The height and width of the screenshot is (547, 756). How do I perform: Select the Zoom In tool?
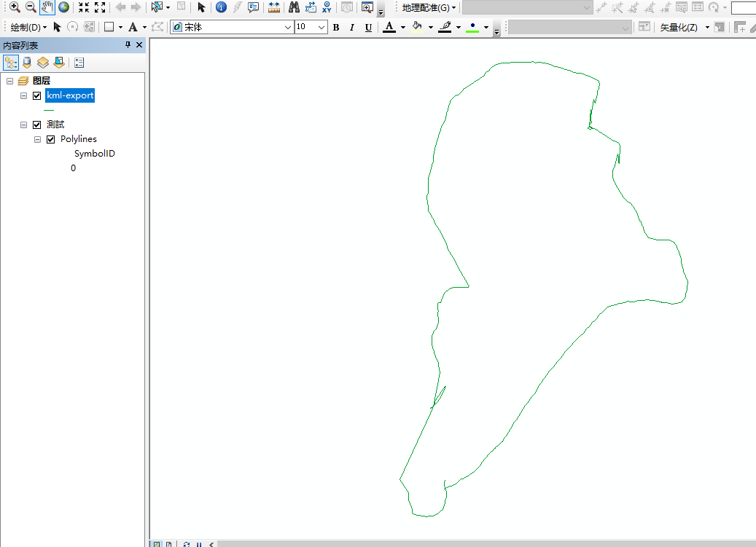(15, 7)
